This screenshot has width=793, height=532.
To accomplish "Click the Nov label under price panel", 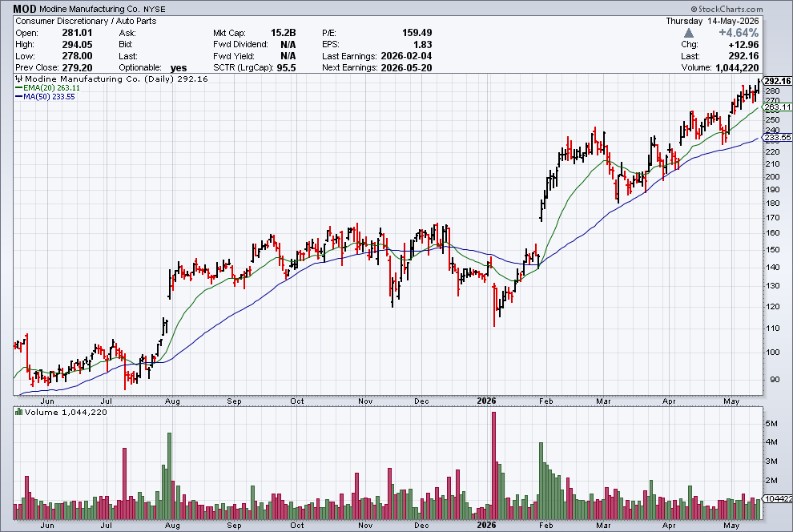I will (x=365, y=401).
